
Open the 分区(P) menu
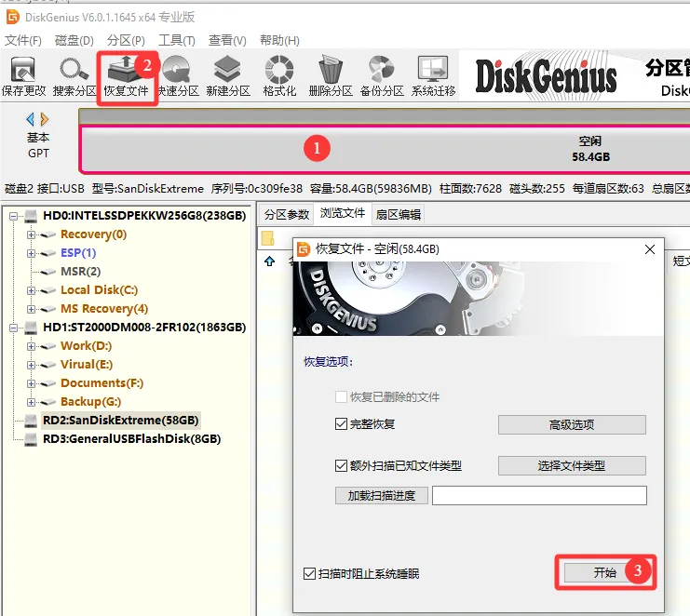(126, 40)
